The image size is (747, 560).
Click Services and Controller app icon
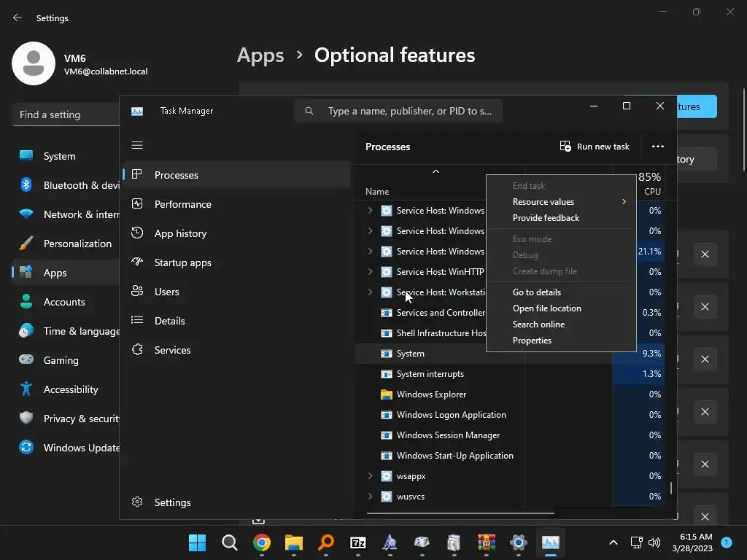[387, 312]
